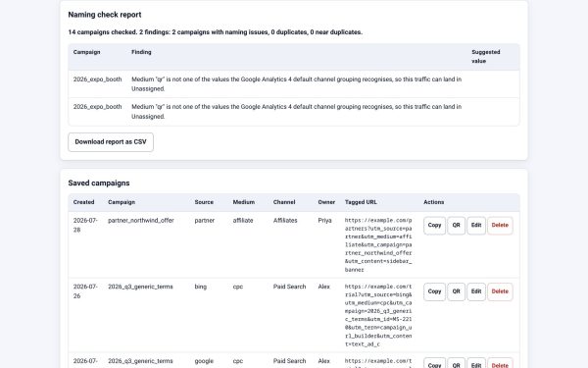This screenshot has height=368, width=588.
Task: Click the Naming check report heading
Action: [x=105, y=15]
